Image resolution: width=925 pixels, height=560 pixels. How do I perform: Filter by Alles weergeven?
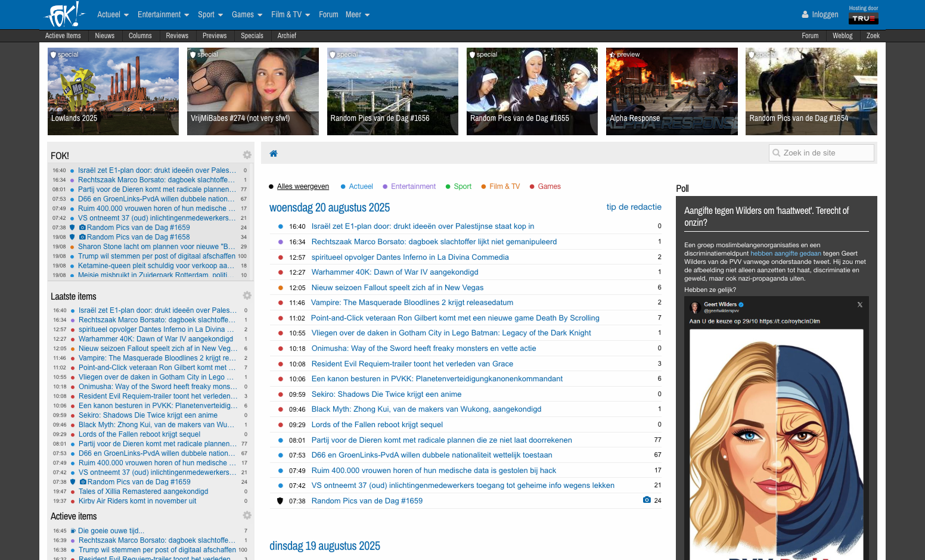303,186
